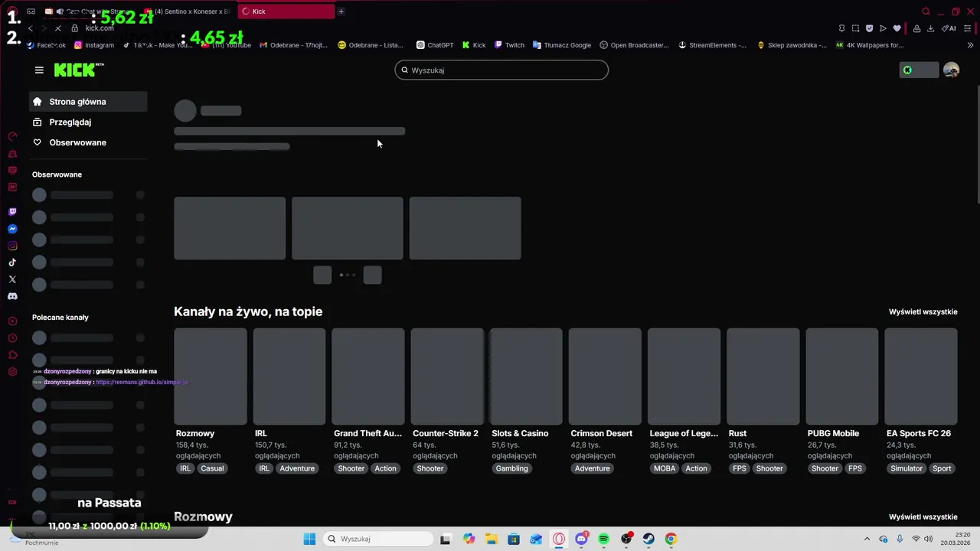Click the MOBA tag
This screenshot has height=551, width=980.
665,468
